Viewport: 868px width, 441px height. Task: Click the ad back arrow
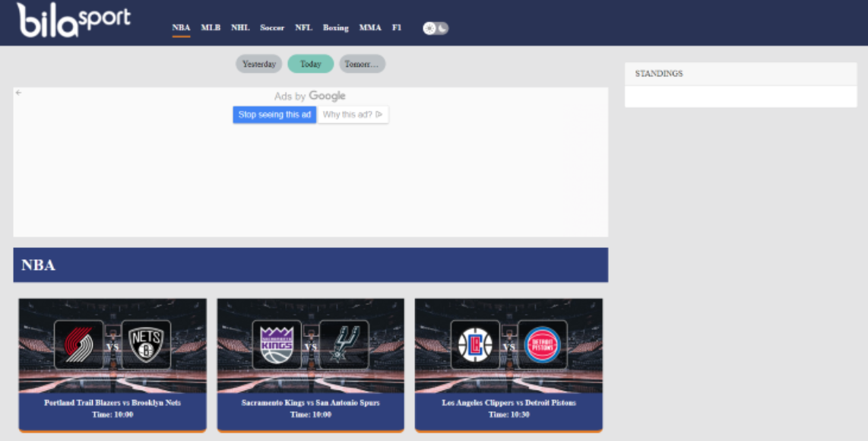tap(18, 93)
